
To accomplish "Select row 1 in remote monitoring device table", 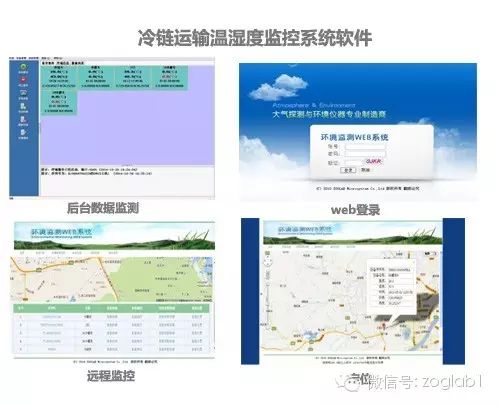I will click(111, 316).
